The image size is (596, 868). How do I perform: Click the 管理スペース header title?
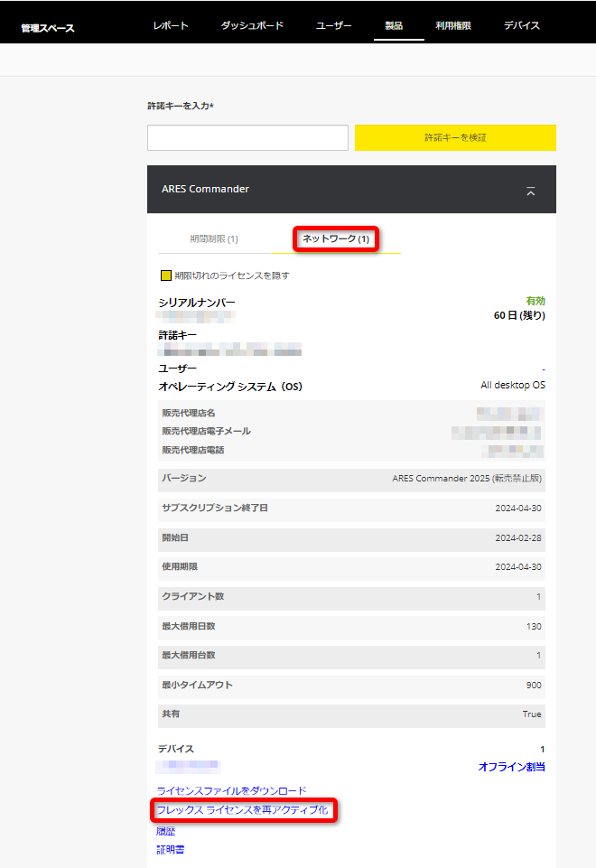point(48,28)
